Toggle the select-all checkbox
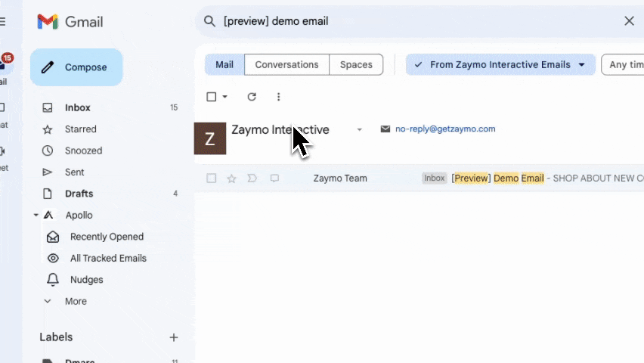This screenshot has height=363, width=644. (212, 97)
